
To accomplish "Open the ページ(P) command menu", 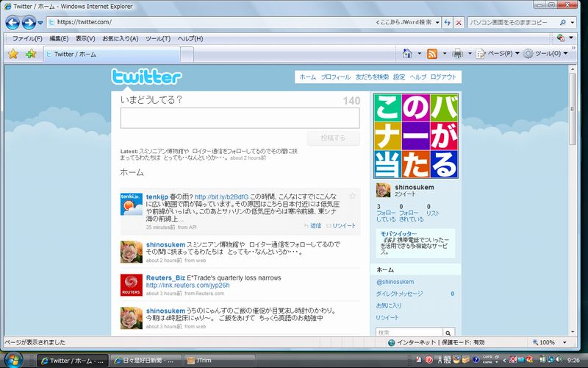I will [x=498, y=54].
